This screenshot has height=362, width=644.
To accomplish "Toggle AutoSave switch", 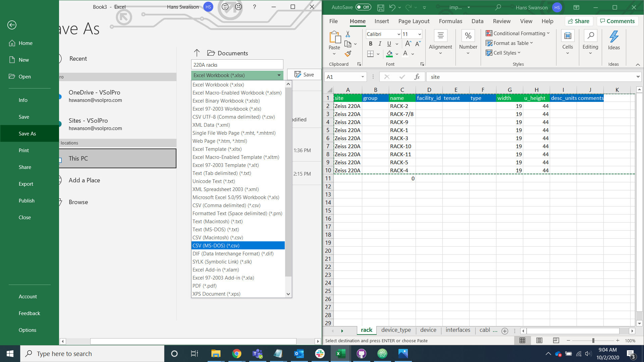I will pos(363,7).
